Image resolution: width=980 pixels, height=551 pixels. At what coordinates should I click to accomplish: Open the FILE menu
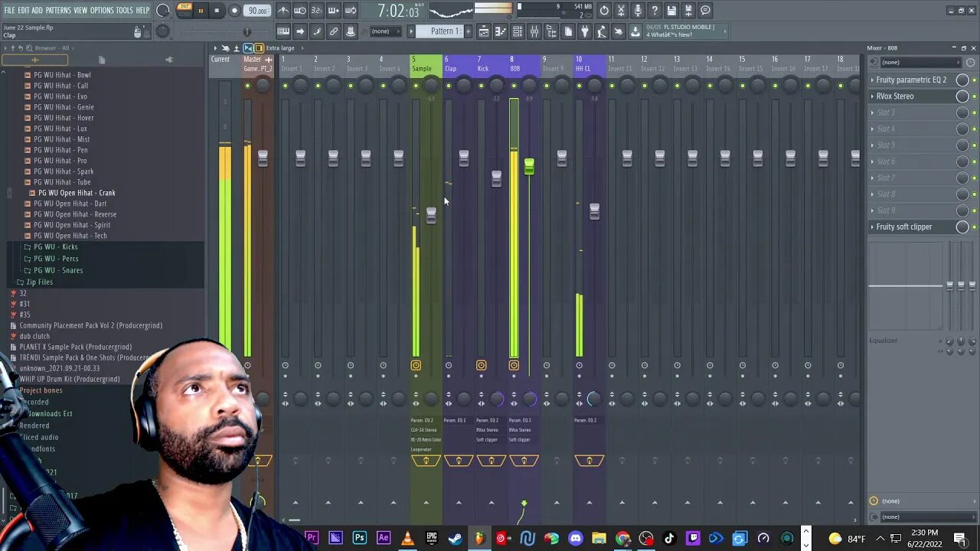[9, 11]
